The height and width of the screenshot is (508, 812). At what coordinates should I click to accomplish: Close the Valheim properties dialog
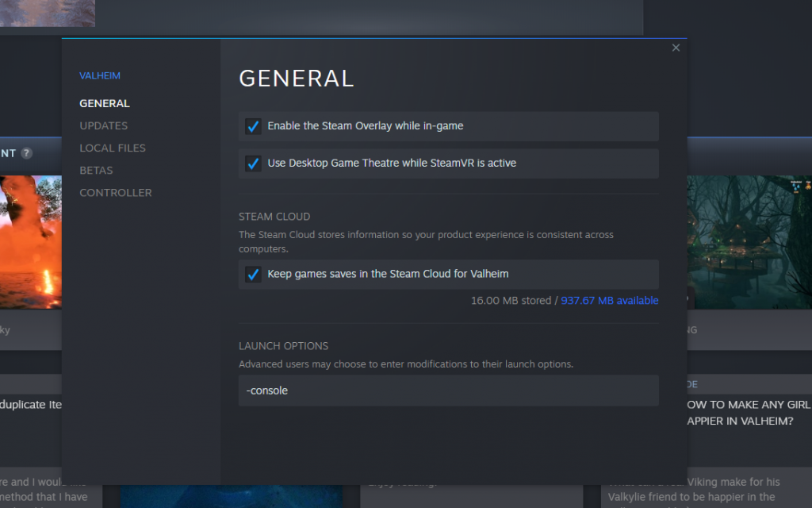click(x=676, y=48)
